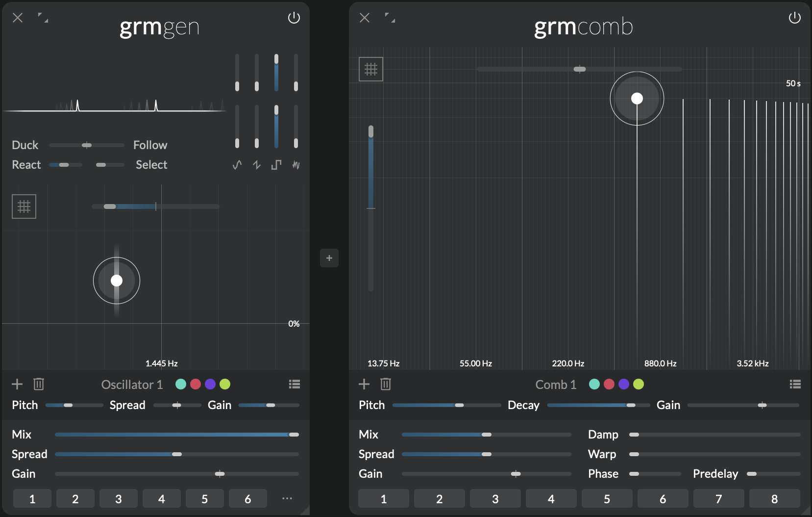Open the Comb 1 list menu
Viewport: 812px width, 517px height.
(795, 384)
